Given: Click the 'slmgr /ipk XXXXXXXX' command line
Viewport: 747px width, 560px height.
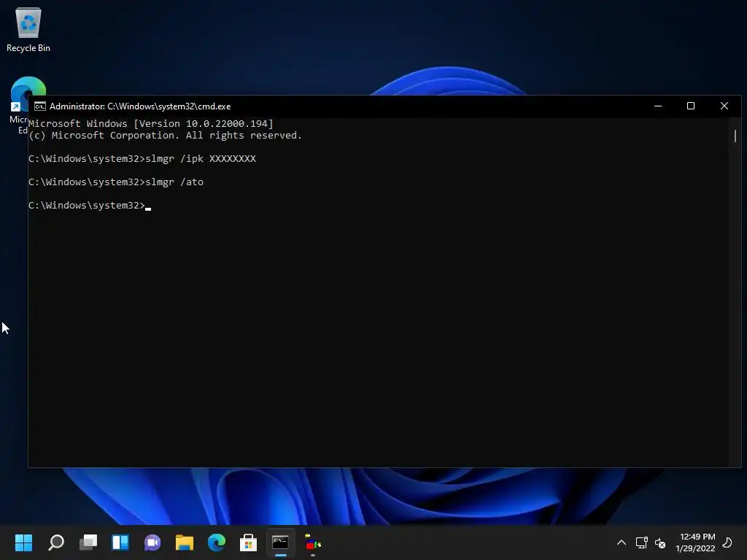Looking at the screenshot, I should (x=142, y=158).
